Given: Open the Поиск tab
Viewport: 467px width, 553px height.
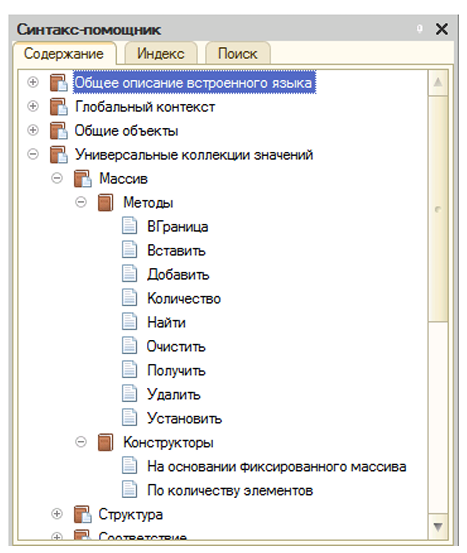Looking at the screenshot, I should pyautogui.click(x=237, y=54).
